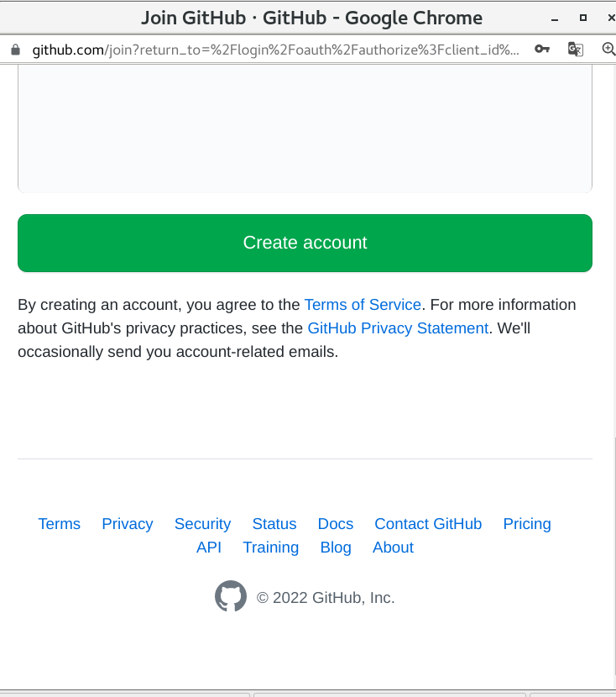Open the GitHub Privacy Statement link
This screenshot has width=616, height=697.
click(x=398, y=328)
